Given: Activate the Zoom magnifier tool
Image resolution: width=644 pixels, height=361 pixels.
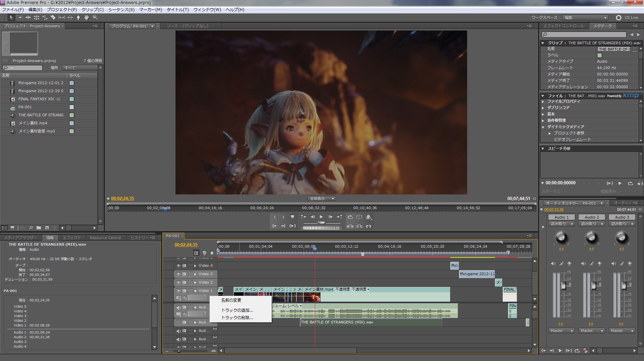Looking at the screenshot, I should coord(95,17).
